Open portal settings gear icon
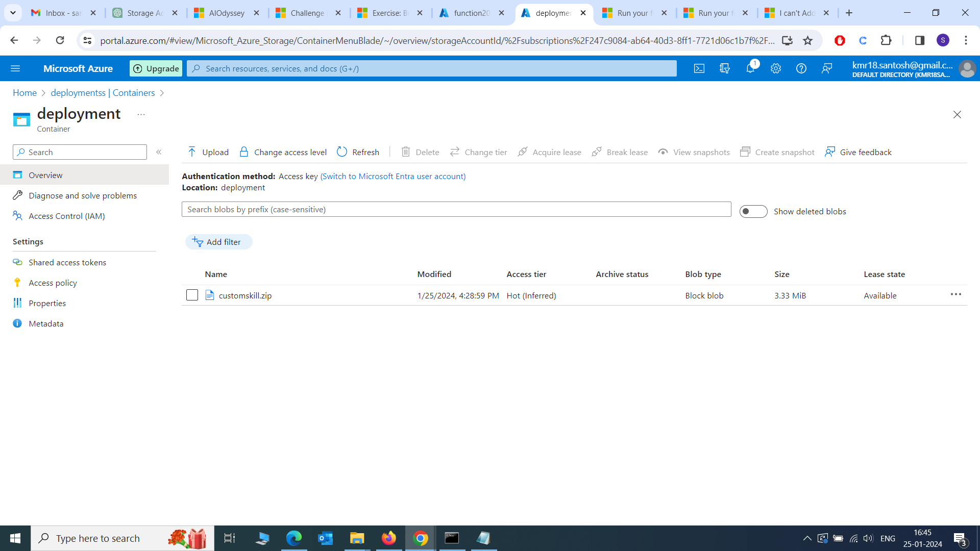This screenshot has height=551, width=980. (x=776, y=68)
